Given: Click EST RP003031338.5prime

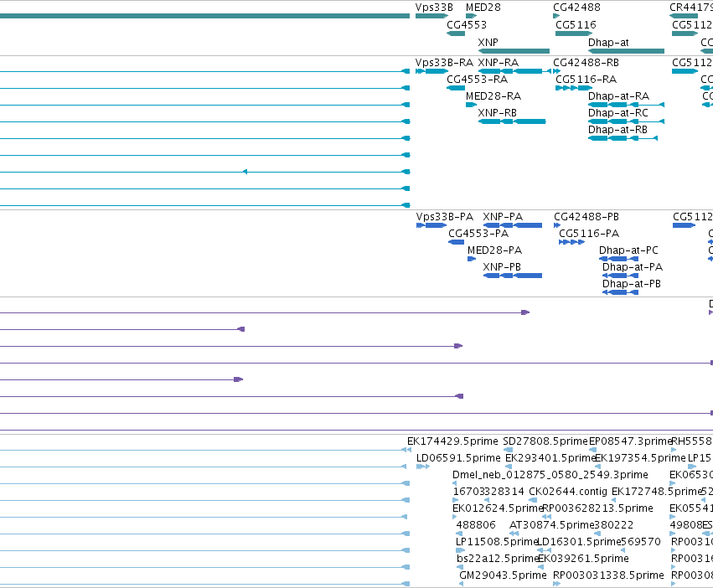Looking at the screenshot, I should click(x=608, y=575).
